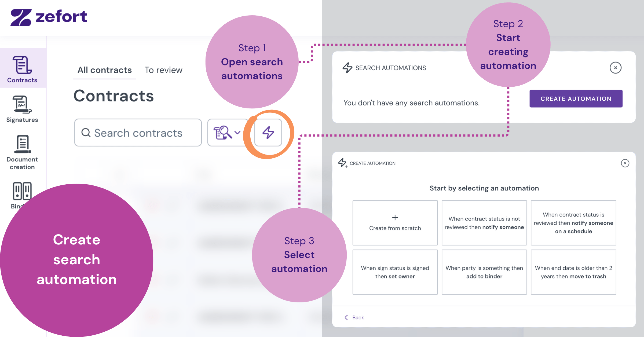Close the Create Automation panel
This screenshot has height=337, width=644.
pos(625,163)
